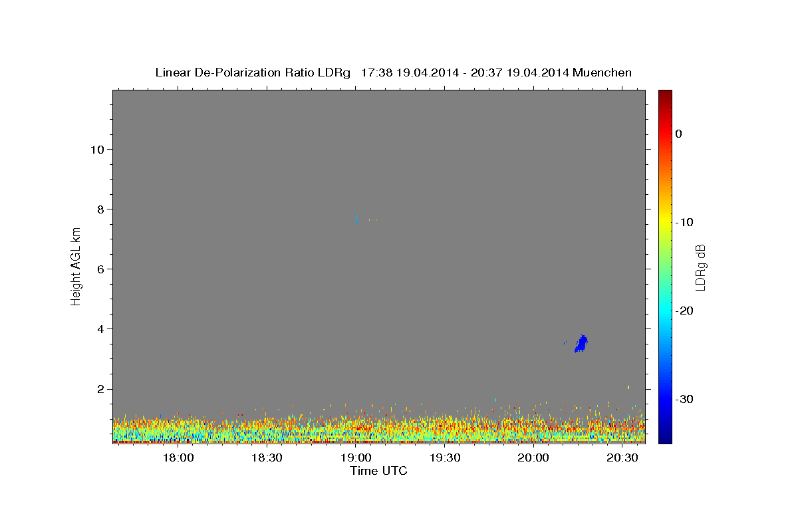Click the height tick label 10
This screenshot has height=532, width=798.
coord(98,149)
